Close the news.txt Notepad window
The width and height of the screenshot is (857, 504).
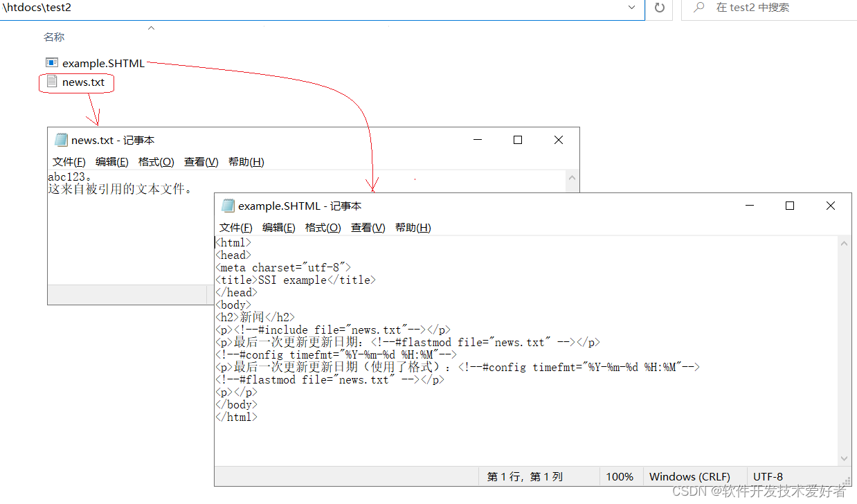(559, 140)
